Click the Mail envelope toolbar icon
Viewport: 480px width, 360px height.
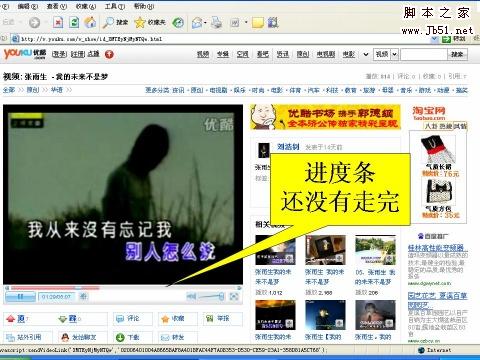[197, 23]
